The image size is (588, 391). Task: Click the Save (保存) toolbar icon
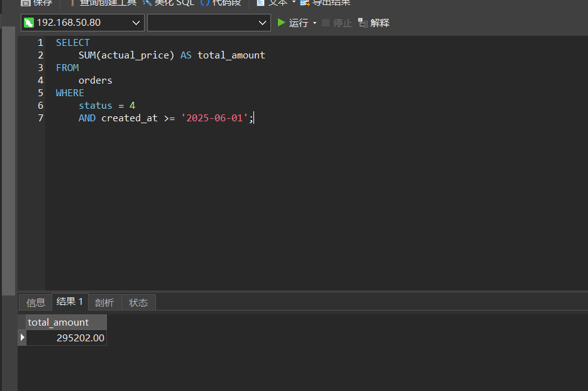(26, 3)
